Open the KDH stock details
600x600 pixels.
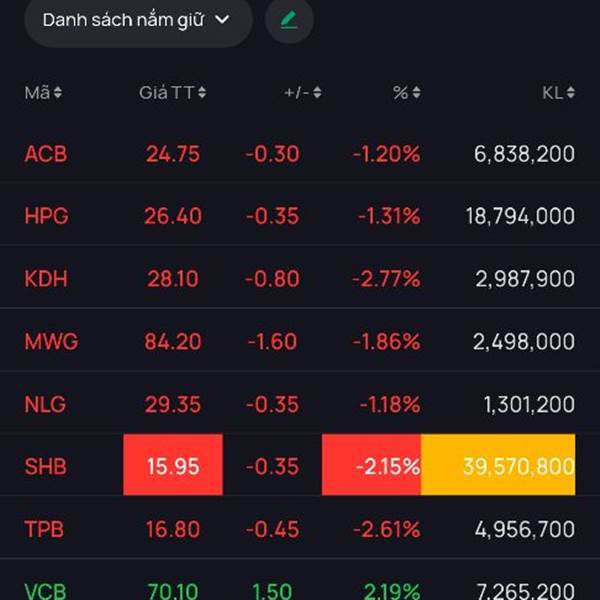coord(300,279)
